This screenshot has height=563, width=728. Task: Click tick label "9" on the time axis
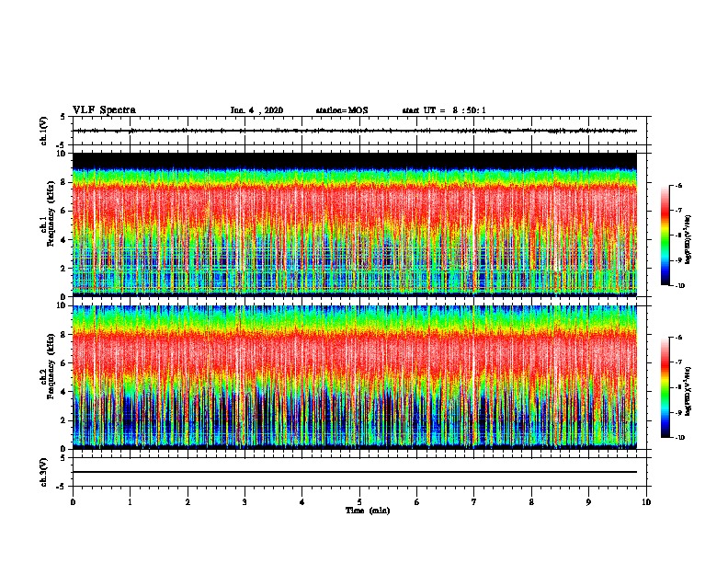[588, 502]
